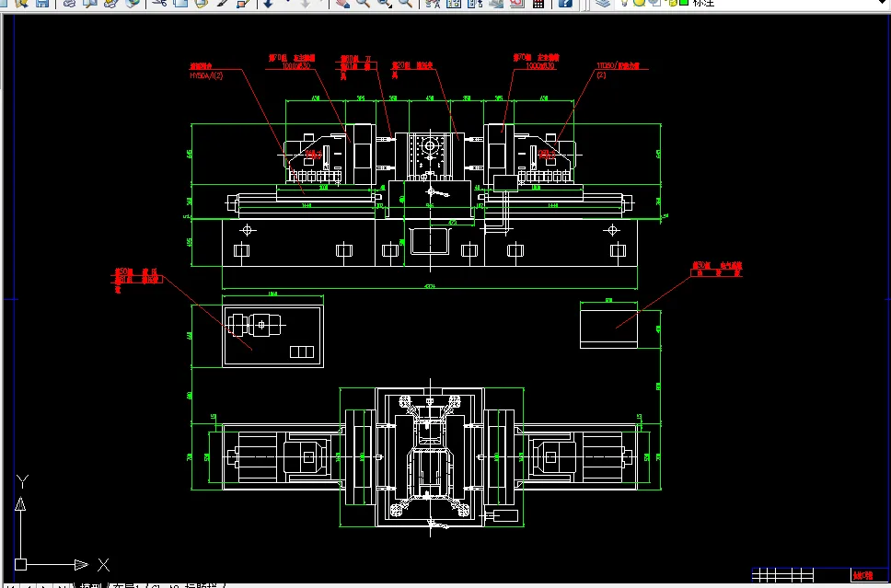The width and height of the screenshot is (891, 588).
Task: Paste from clipboard using toolbar icon
Action: pos(202,4)
